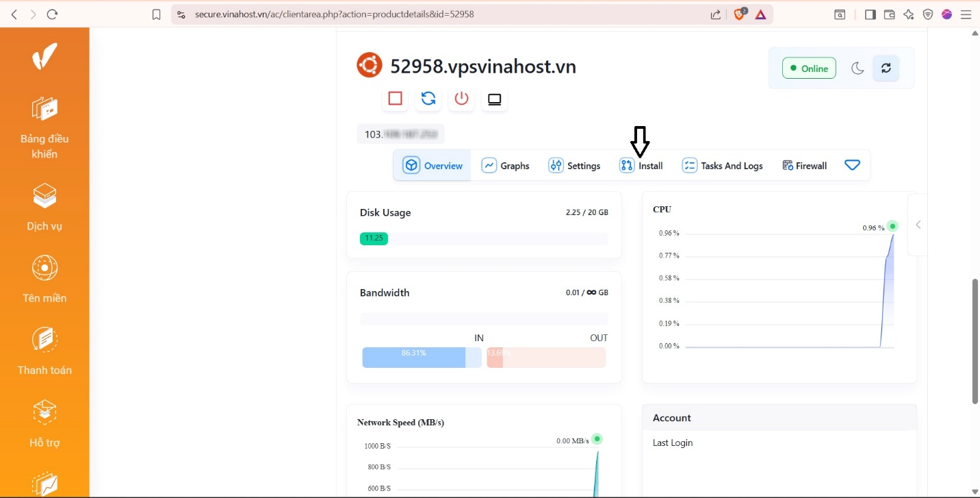The height and width of the screenshot is (498, 980).
Task: Expand more tabs with blue chevron
Action: click(852, 165)
